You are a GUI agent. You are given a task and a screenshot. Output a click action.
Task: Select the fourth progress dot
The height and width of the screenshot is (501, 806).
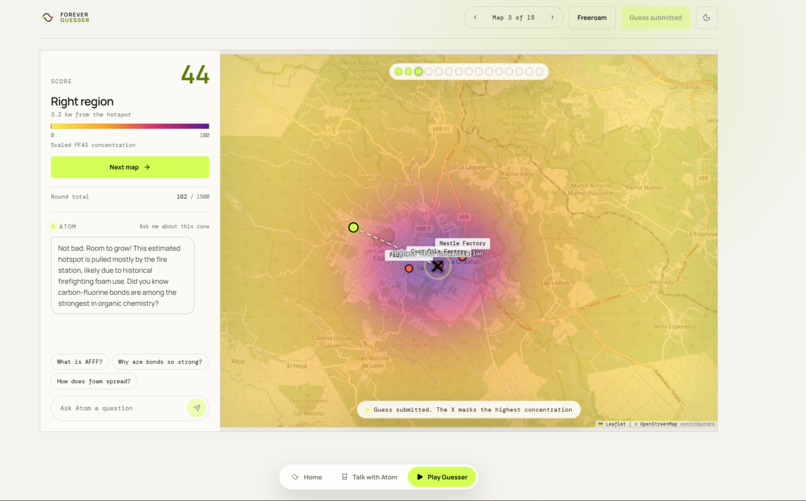pyautogui.click(x=429, y=71)
